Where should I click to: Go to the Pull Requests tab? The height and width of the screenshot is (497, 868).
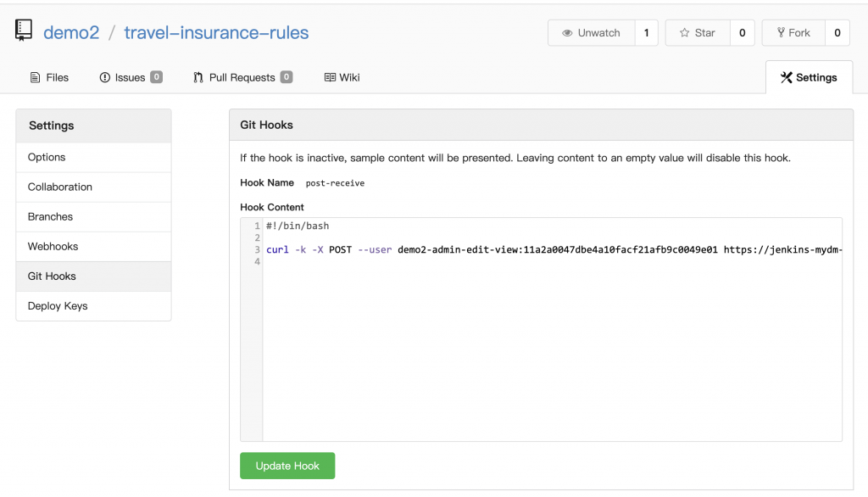pos(242,77)
